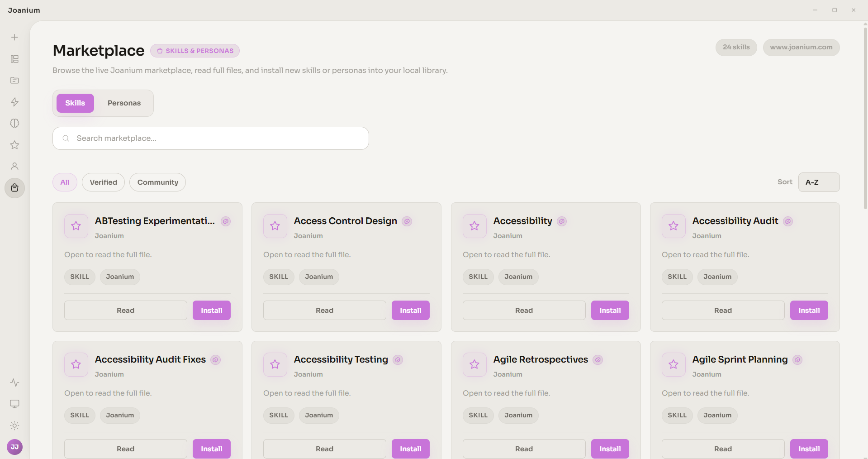Select the All filter chip
Image resolution: width=868 pixels, height=459 pixels.
(65, 182)
